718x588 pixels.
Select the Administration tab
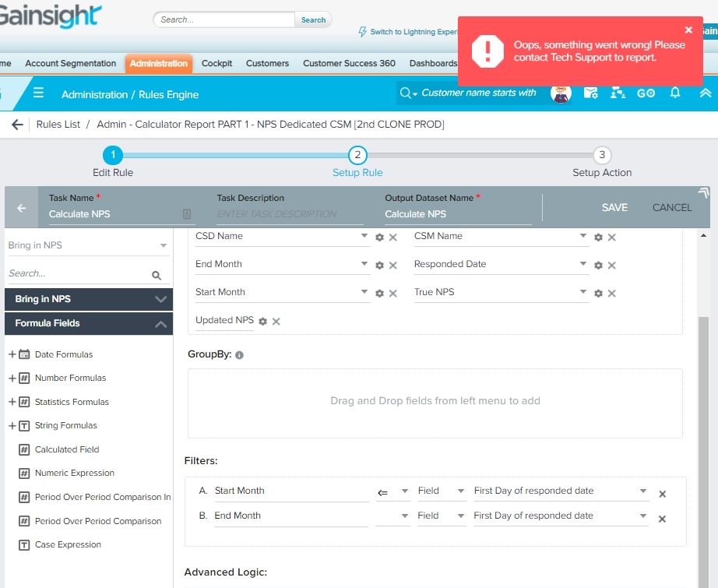158,63
